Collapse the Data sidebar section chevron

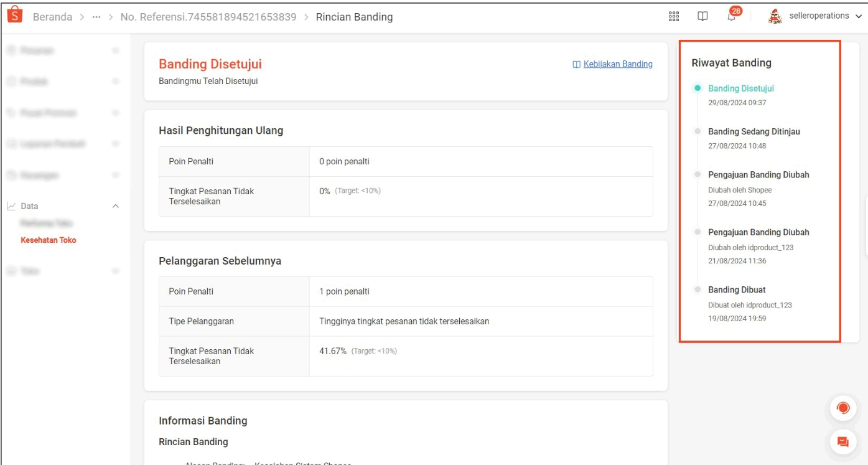pos(115,206)
